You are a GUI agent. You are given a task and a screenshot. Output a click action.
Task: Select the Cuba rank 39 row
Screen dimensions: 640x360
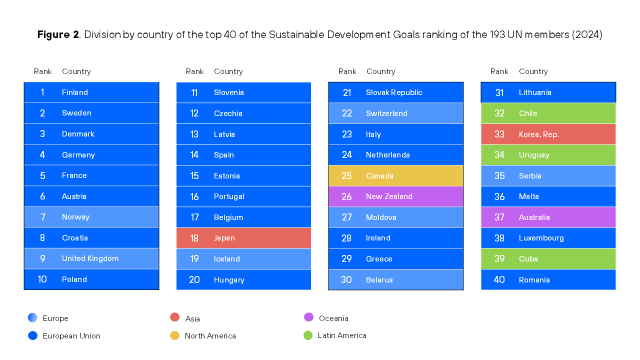pyautogui.click(x=548, y=259)
